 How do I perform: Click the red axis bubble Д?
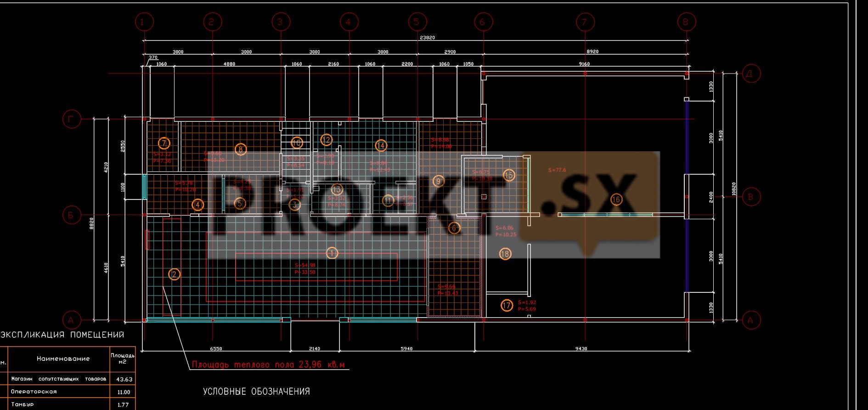coord(751,74)
